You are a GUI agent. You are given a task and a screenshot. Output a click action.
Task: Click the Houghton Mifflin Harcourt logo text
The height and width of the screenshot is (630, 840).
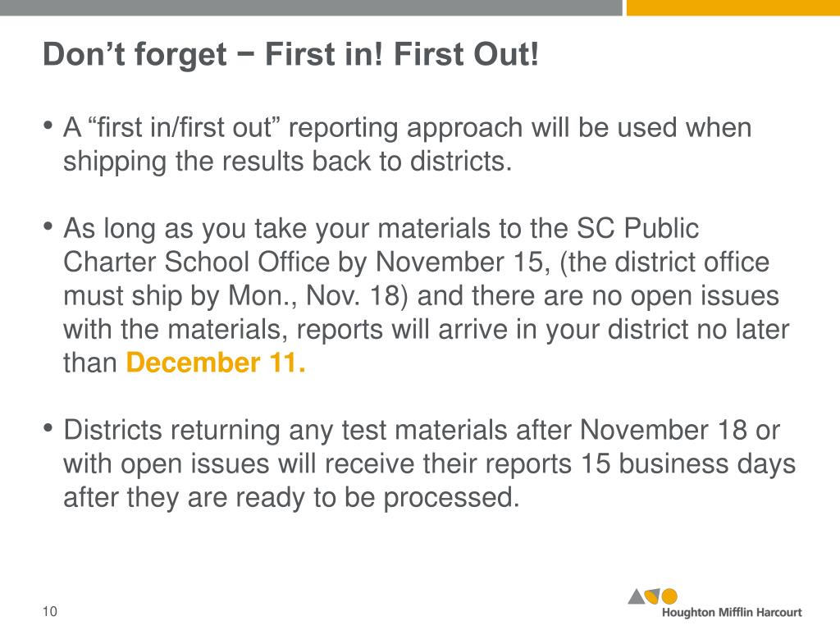732,612
